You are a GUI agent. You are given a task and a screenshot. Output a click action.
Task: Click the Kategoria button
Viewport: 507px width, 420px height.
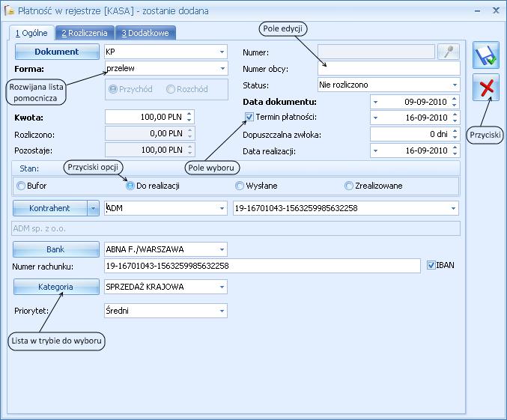(x=55, y=287)
